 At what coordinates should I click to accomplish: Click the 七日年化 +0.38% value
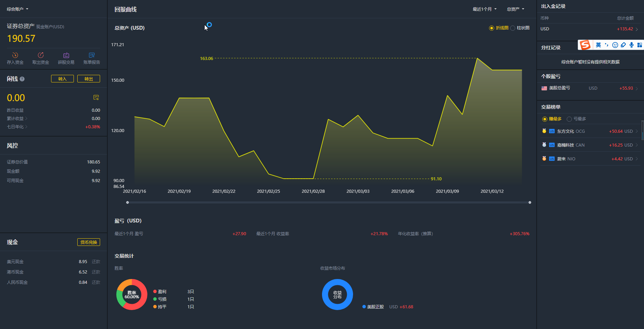[93, 127]
